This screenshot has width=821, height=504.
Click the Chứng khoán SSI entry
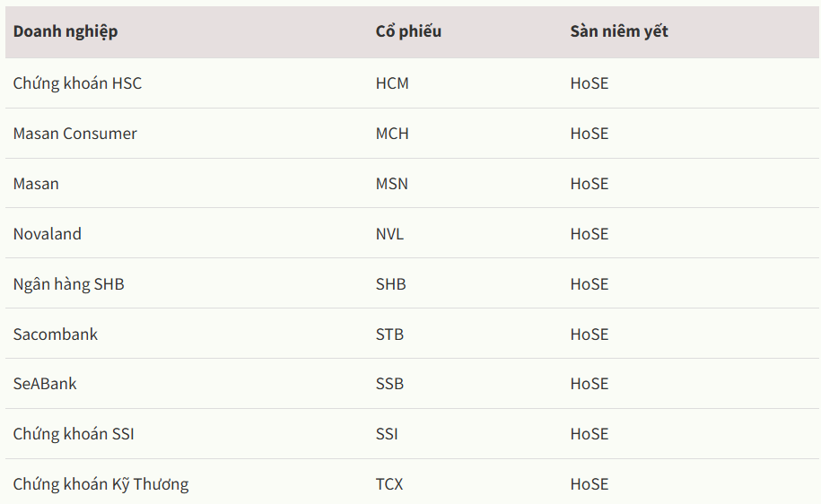click(x=74, y=434)
